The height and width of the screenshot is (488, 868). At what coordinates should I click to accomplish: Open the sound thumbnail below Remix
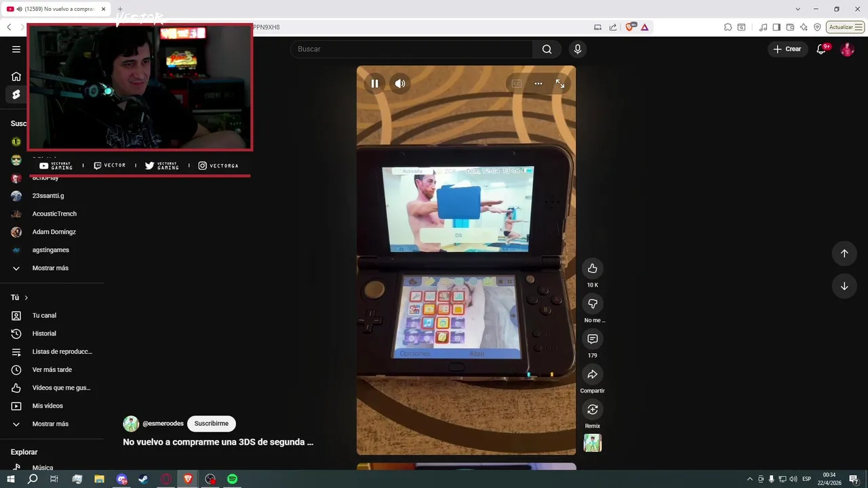coord(593,443)
